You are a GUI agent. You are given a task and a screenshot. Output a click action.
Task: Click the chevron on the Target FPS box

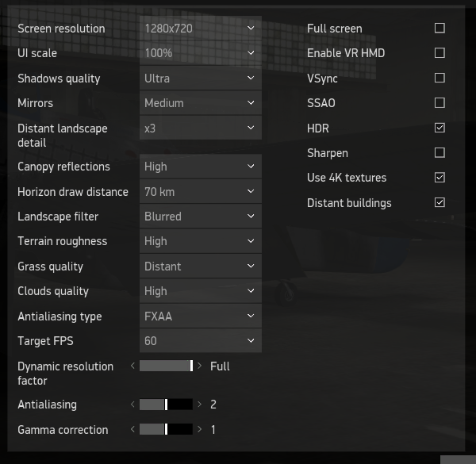tap(251, 341)
